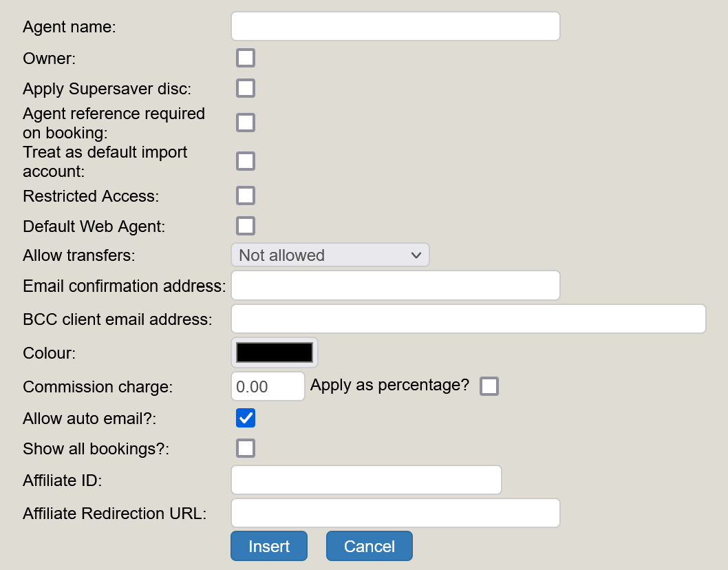Screen dimensions: 728x570
Task: Open the Allow transfers dropdown
Action: click(x=329, y=255)
